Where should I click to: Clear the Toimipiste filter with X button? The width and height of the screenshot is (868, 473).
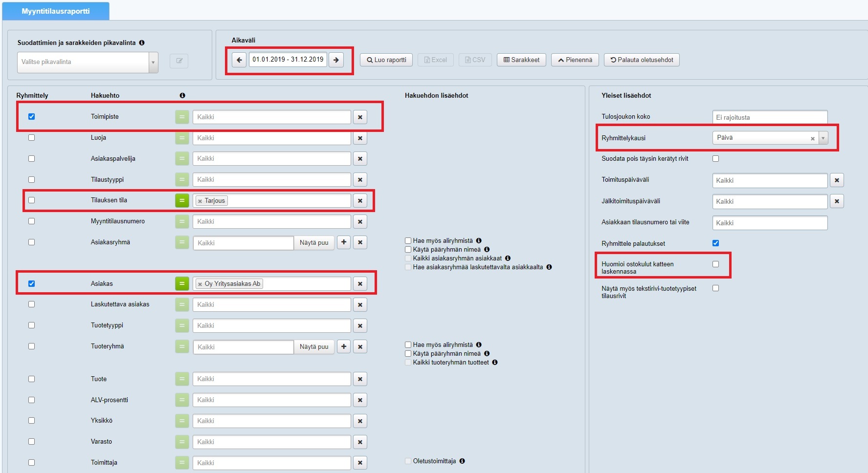point(360,117)
